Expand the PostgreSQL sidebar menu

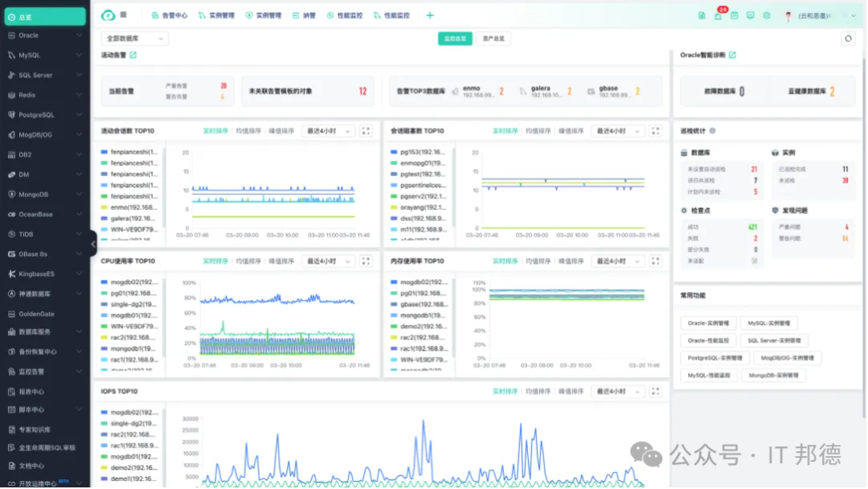click(x=45, y=115)
